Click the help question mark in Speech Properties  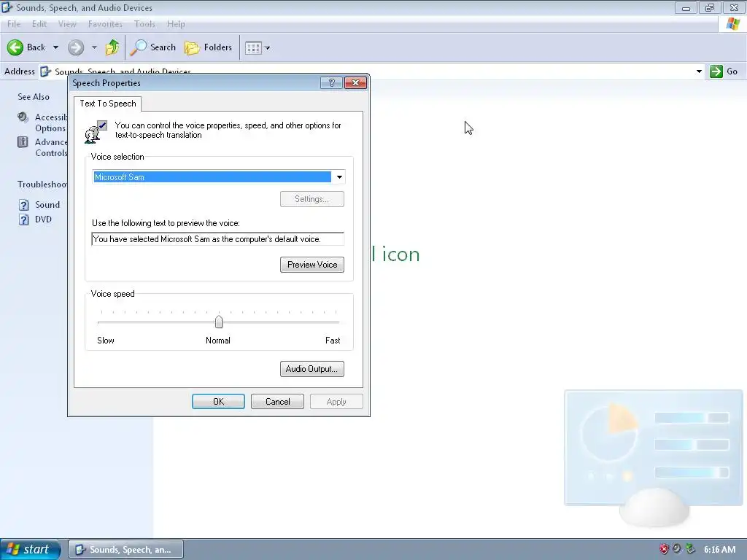click(332, 83)
